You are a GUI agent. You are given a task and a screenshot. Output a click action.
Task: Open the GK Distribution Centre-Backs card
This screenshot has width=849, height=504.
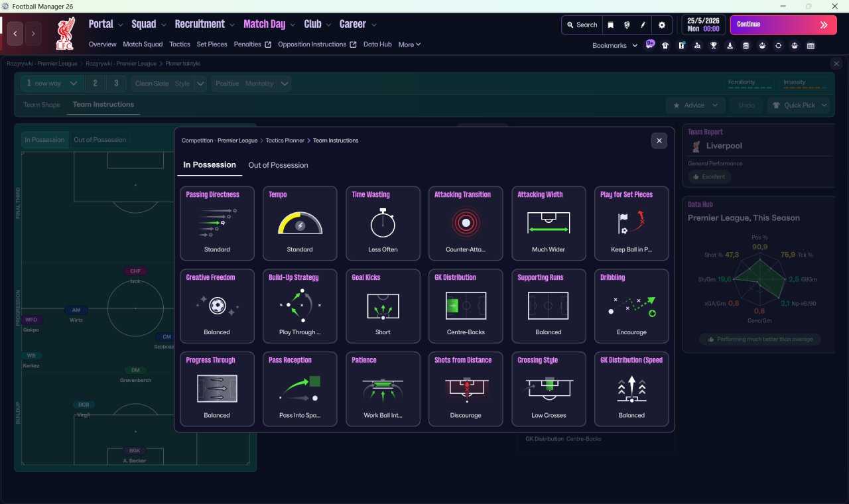(466, 306)
